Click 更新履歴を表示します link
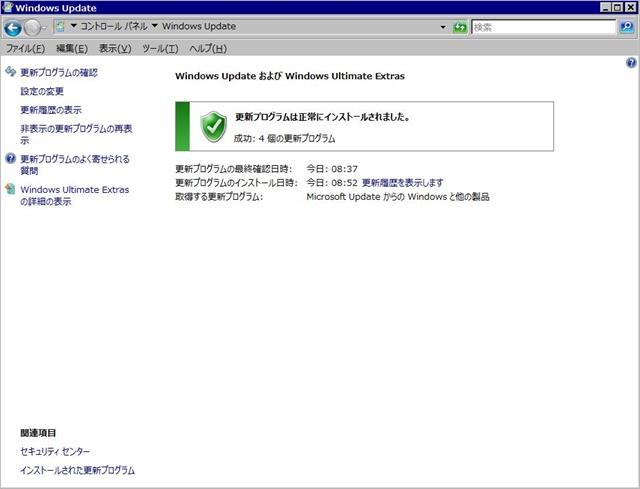 [x=402, y=182]
